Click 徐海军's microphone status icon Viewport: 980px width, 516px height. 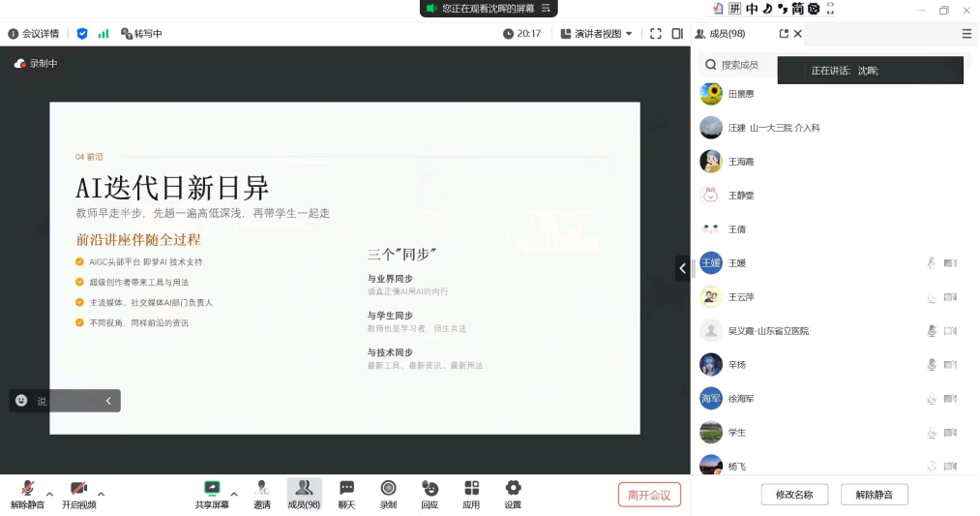[x=932, y=399]
